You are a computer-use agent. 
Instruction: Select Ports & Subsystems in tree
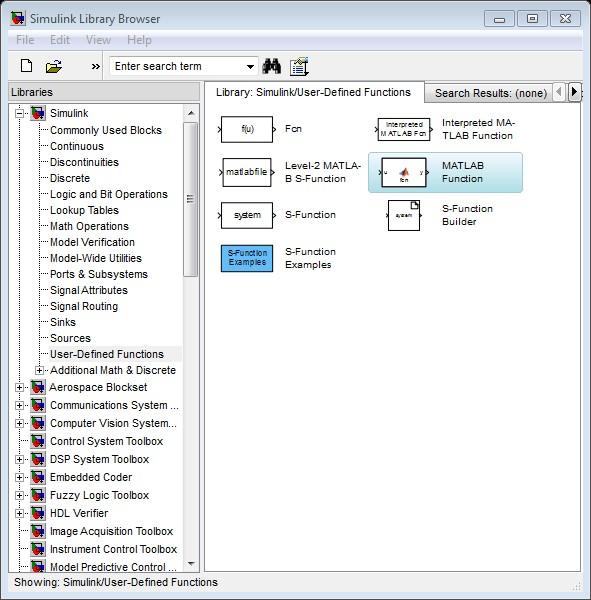pos(99,274)
